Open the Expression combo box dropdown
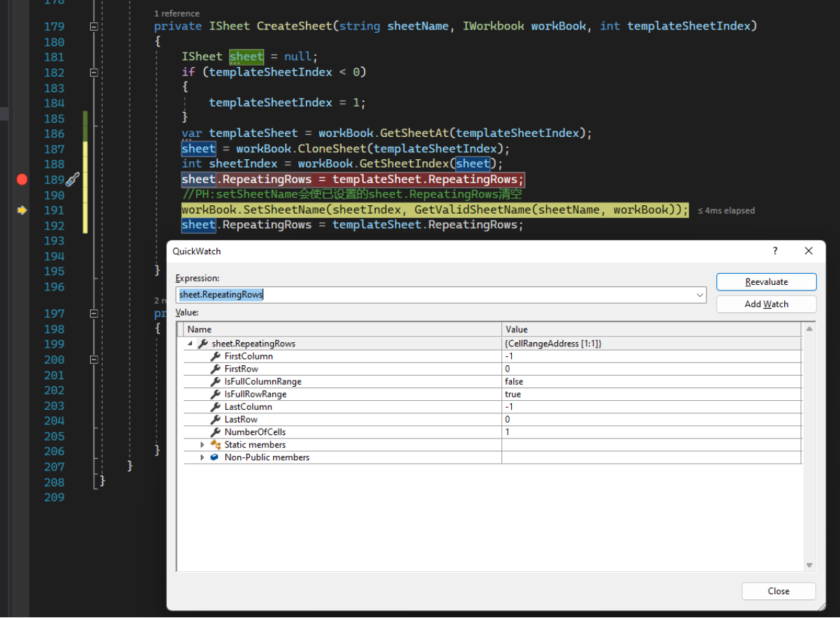This screenshot has height=618, width=840. tap(700, 295)
